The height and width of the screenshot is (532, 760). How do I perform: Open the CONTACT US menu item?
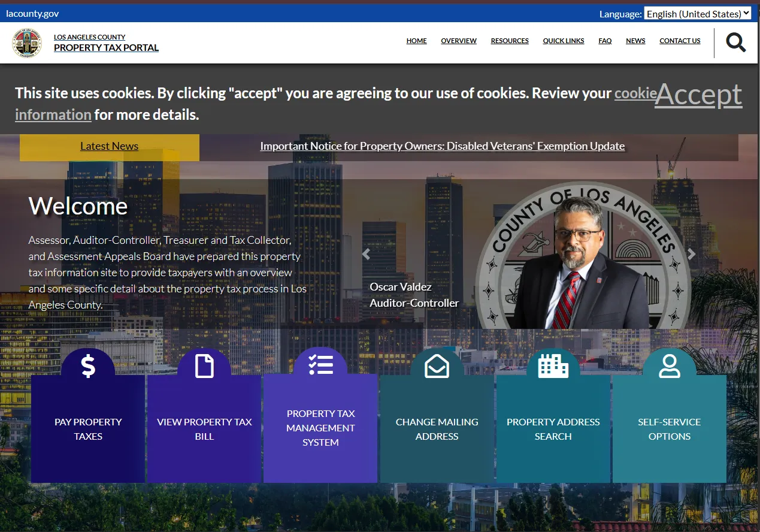click(680, 41)
